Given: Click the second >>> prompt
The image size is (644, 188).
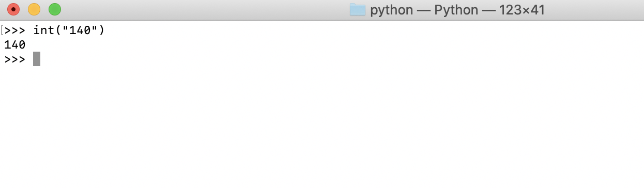Looking at the screenshot, I should point(14,59).
